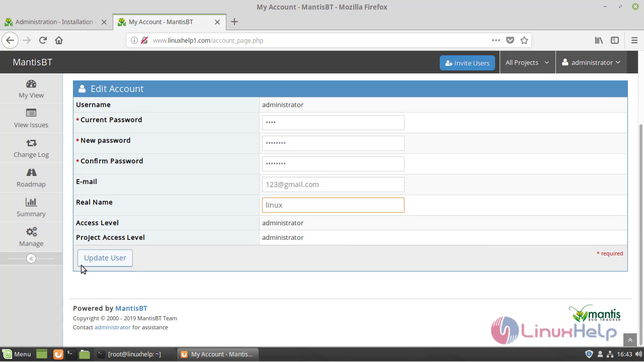Open the Linux Mint Menu button
Image resolution: width=644 pixels, height=362 pixels.
click(17, 354)
